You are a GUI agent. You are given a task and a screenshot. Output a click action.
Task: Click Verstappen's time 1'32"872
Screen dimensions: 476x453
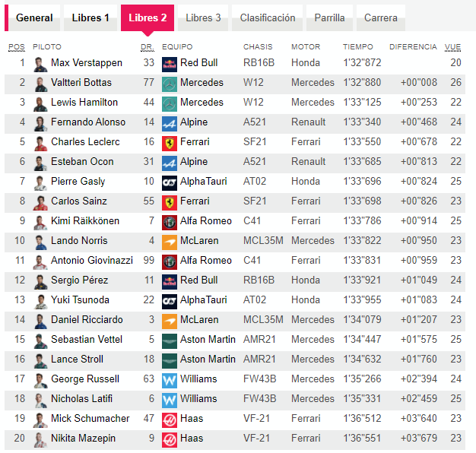[362, 63]
